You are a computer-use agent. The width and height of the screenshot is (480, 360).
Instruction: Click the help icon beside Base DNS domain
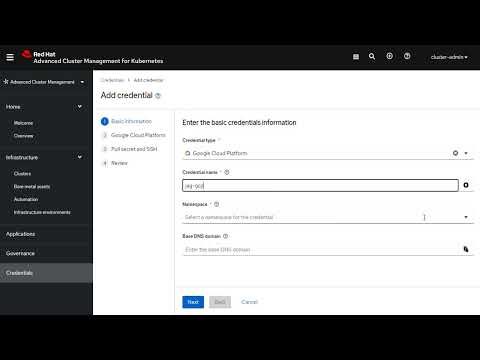click(x=225, y=236)
